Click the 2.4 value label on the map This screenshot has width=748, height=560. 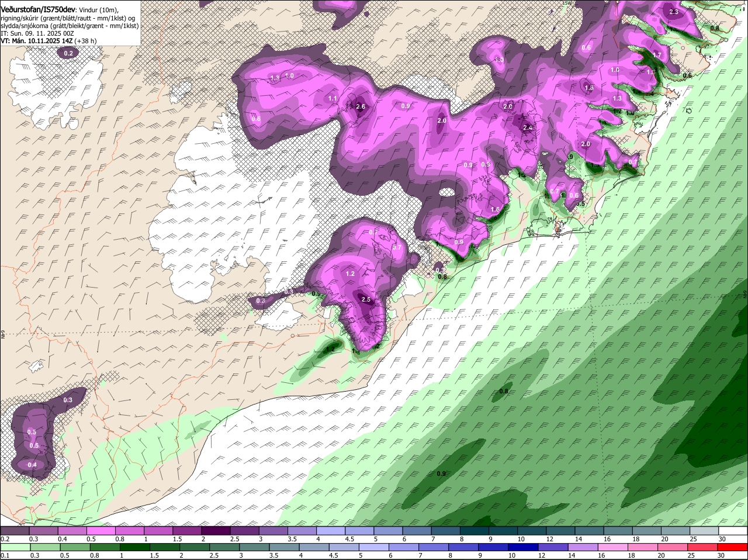coord(528,127)
